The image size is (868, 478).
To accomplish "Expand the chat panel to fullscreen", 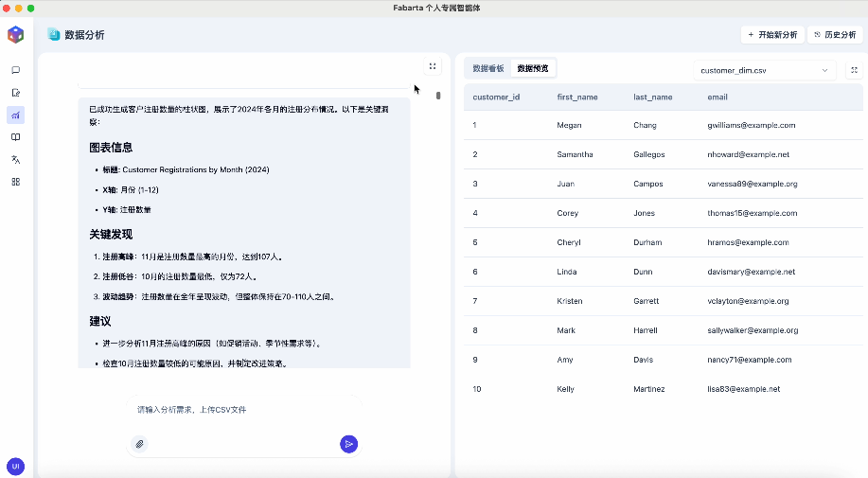I will pyautogui.click(x=433, y=66).
